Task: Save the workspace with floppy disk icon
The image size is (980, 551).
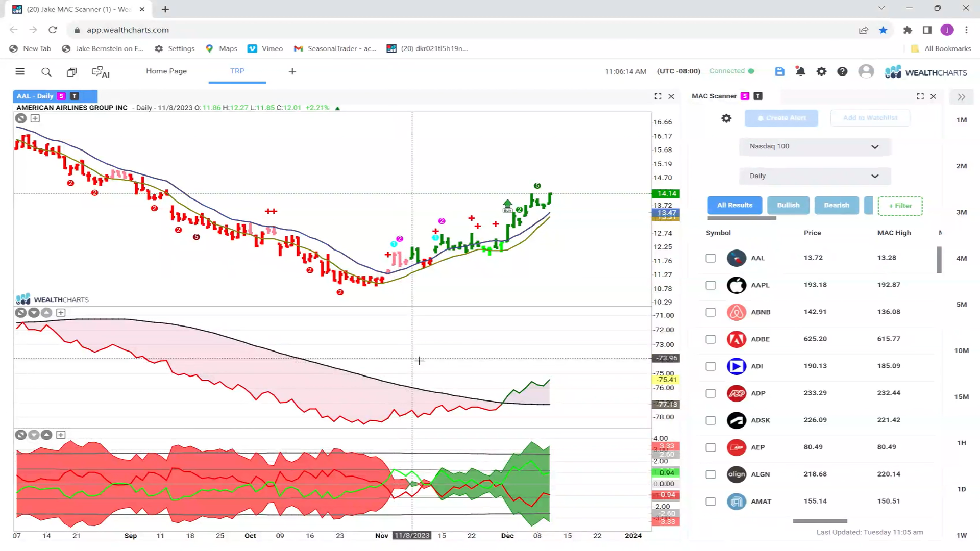Action: [779, 71]
